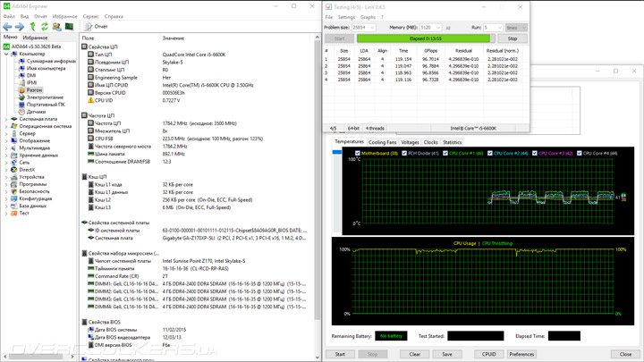
Task: Click the База данных icon in tree
Action: pos(14,206)
